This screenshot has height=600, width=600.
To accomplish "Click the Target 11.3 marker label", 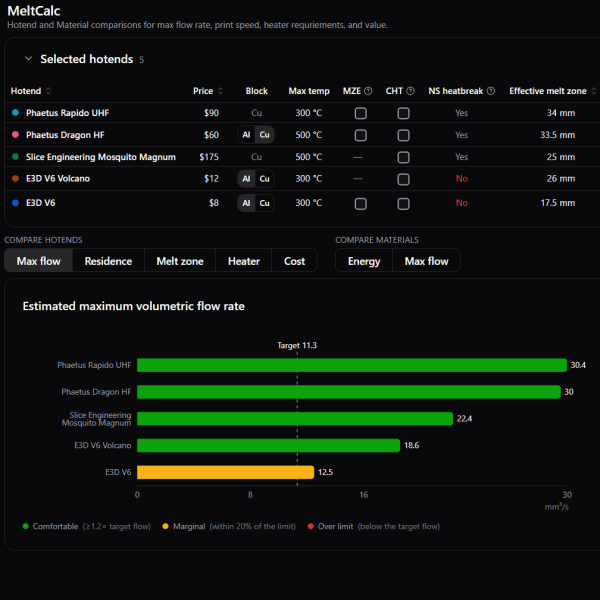I will point(297,345).
